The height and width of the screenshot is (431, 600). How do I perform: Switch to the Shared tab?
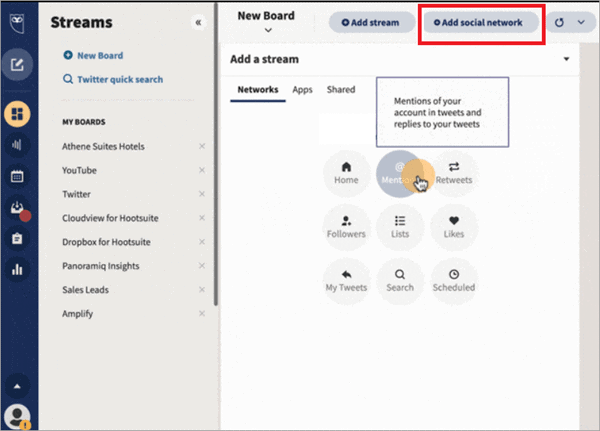click(x=341, y=90)
